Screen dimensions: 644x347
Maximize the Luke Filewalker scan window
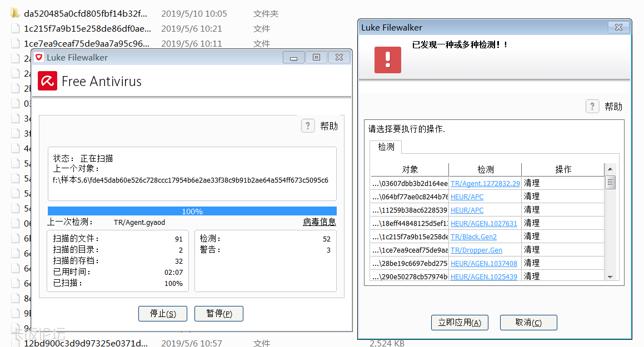tap(316, 57)
